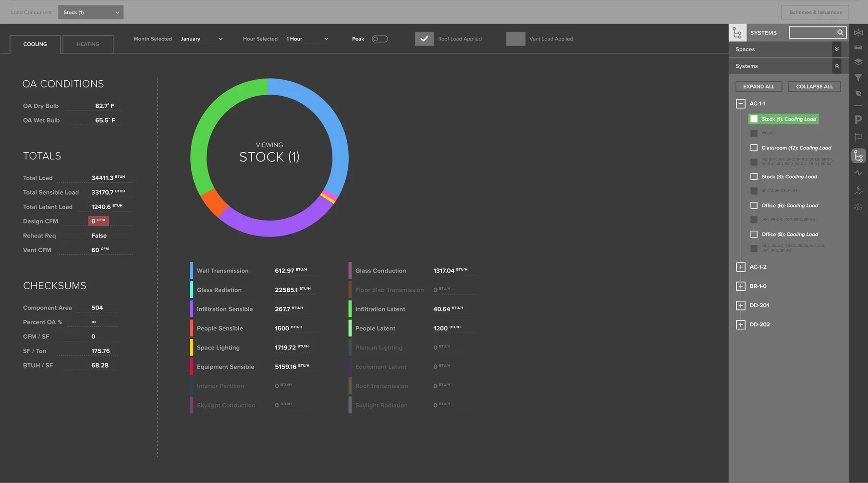Click the EXPAND ALL button
Viewport: 868px width, 483px height.
[759, 87]
